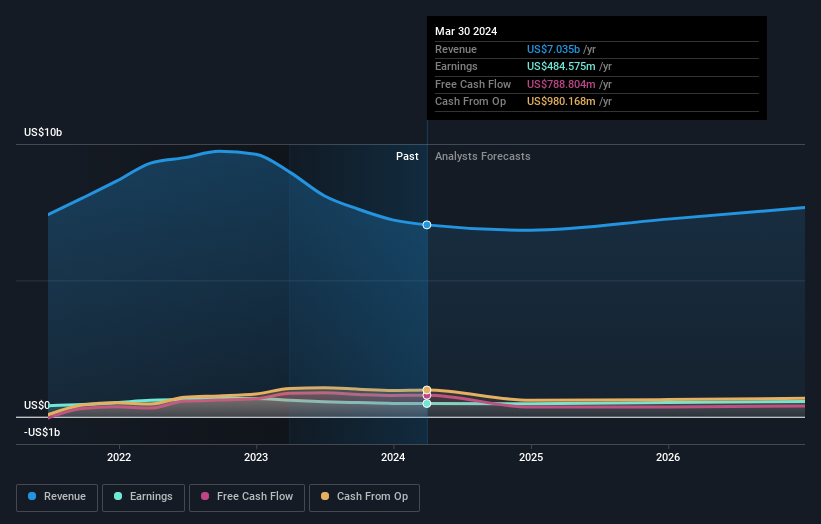Click the 2024 x-axis label
The image size is (821, 524).
[393, 457]
